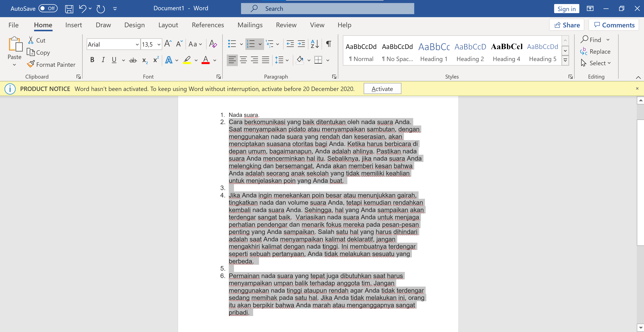Open the font size 13,5 dropdown
Screen dimensions: 644x332
point(159,45)
